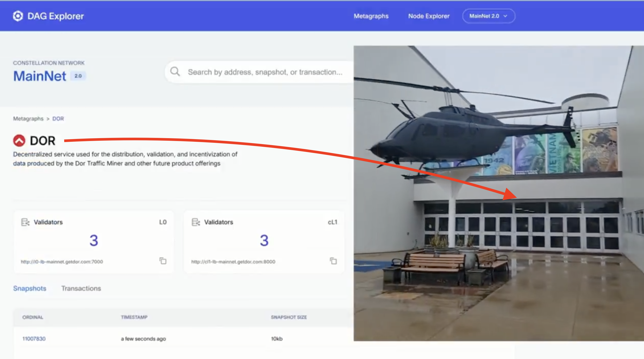This screenshot has height=359, width=644.
Task: Click the 10kb snapshot size cell
Action: pos(277,339)
